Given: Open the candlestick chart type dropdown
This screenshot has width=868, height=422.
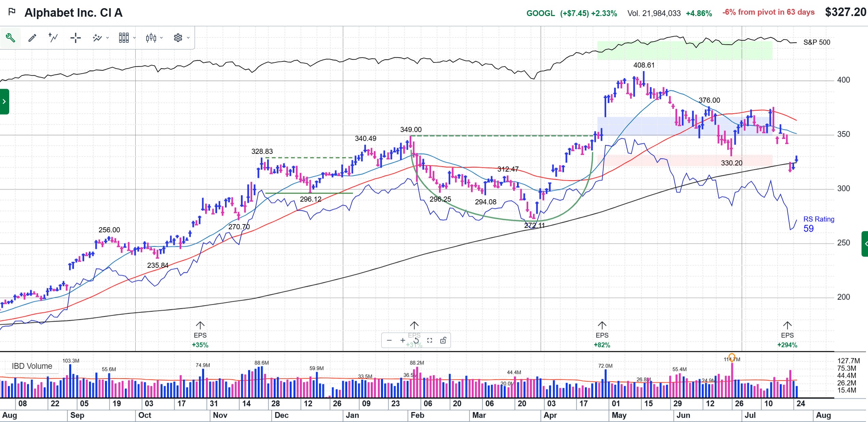Looking at the screenshot, I should pos(154,38).
